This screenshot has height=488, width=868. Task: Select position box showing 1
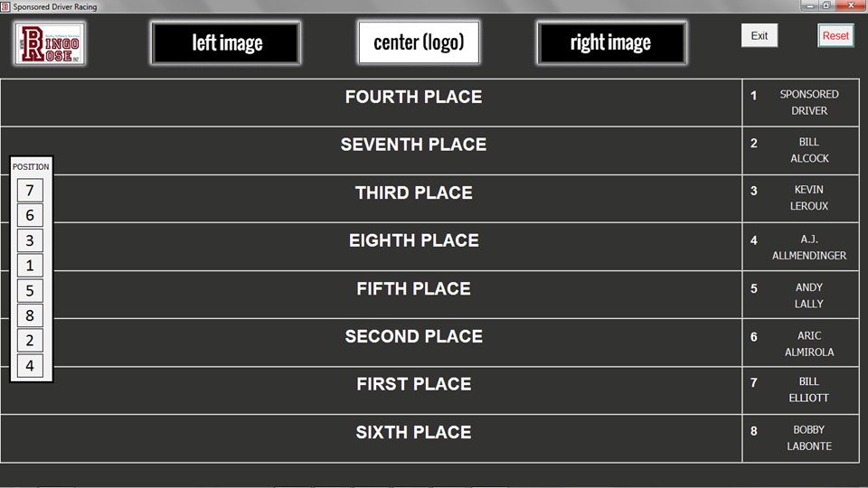[30, 266]
